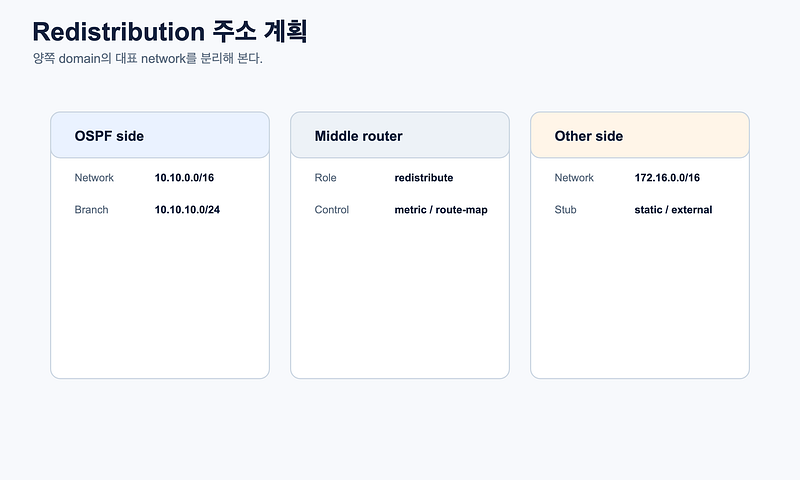Click the Control label in Middle router card

coord(332,210)
